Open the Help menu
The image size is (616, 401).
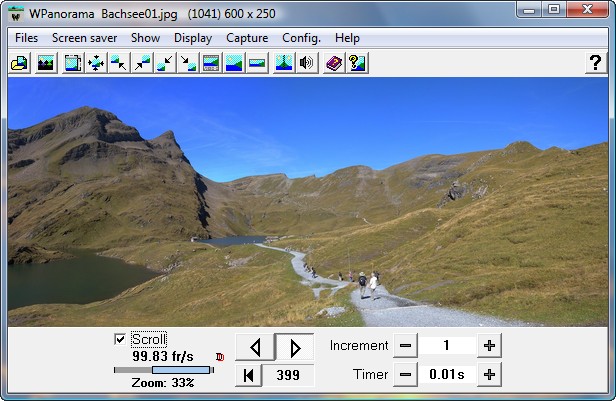click(347, 38)
